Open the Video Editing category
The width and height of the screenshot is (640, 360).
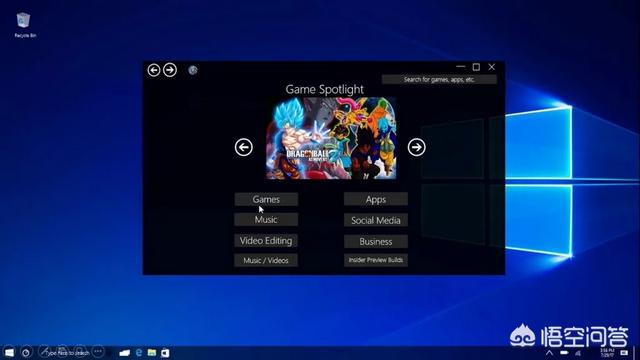coord(266,240)
